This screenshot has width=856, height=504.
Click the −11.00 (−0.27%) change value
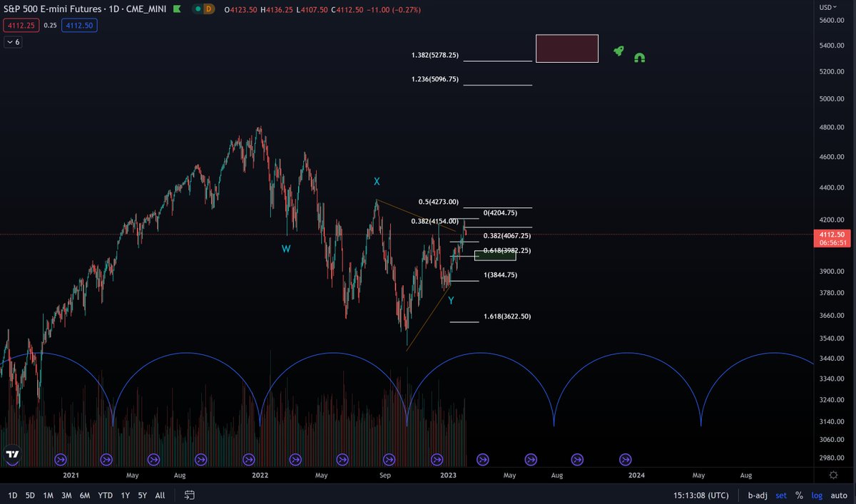[394, 10]
